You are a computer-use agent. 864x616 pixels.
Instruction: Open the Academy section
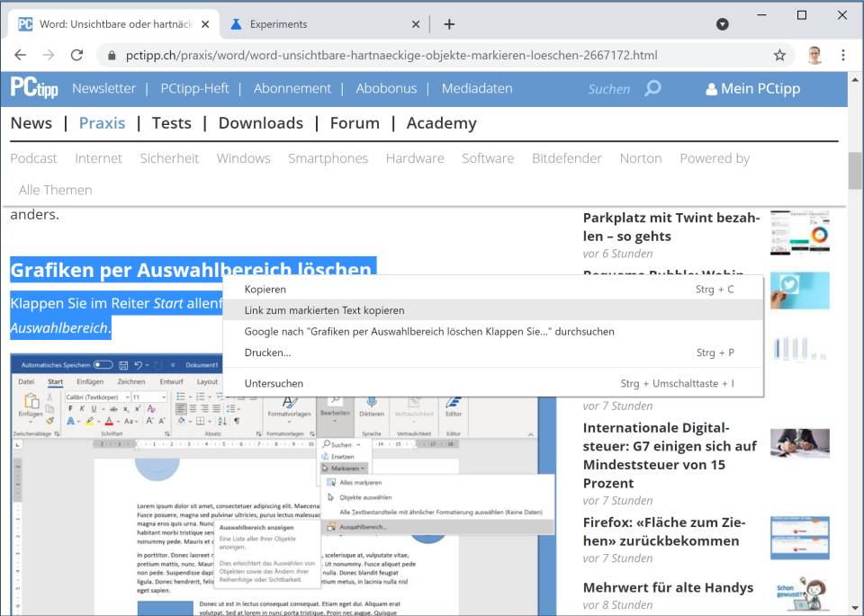pyautogui.click(x=441, y=123)
